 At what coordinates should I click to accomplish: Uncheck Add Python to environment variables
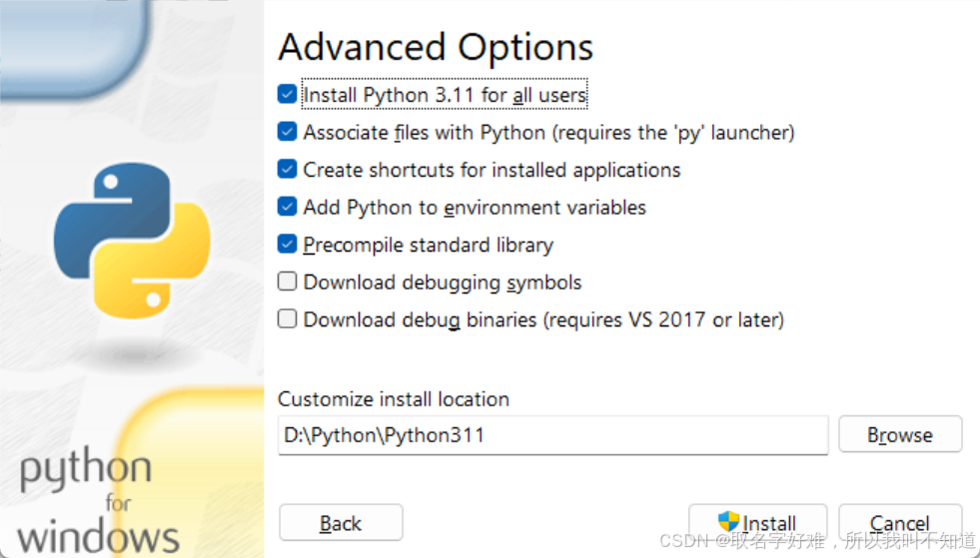[x=287, y=207]
